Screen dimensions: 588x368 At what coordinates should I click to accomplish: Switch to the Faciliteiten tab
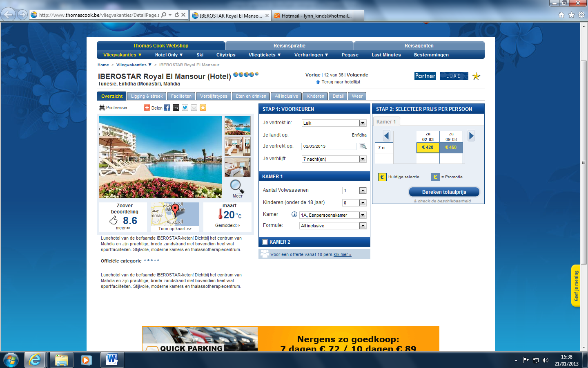(x=181, y=96)
